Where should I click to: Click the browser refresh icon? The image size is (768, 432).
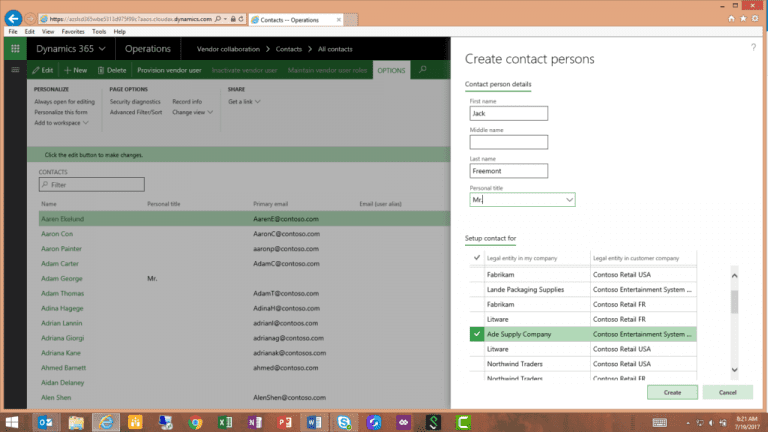point(241,19)
